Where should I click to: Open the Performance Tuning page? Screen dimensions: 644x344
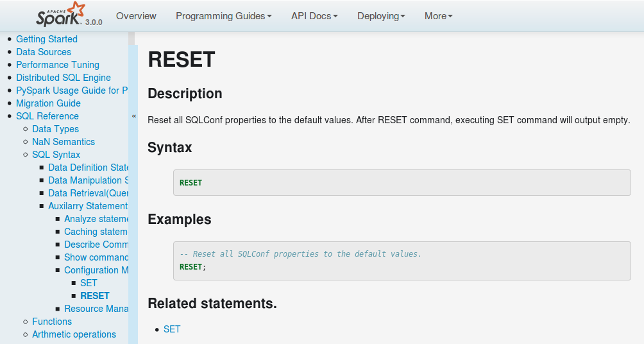(x=58, y=65)
